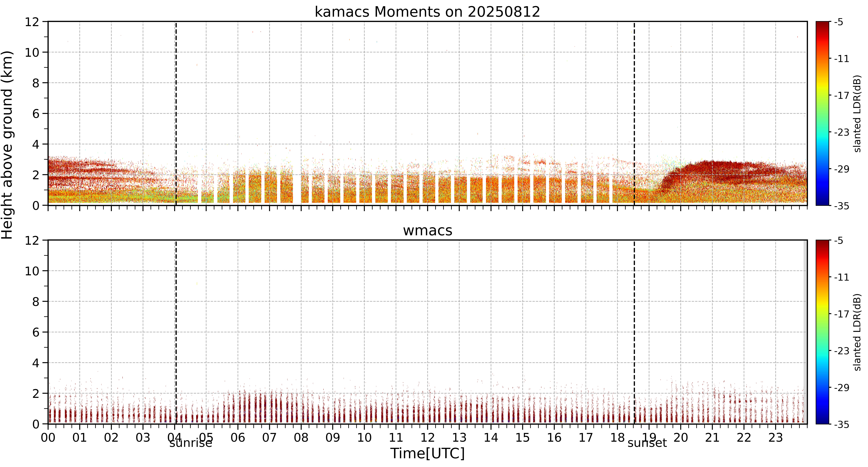Click the '4' height tick of the kamacs panel

coord(36,144)
